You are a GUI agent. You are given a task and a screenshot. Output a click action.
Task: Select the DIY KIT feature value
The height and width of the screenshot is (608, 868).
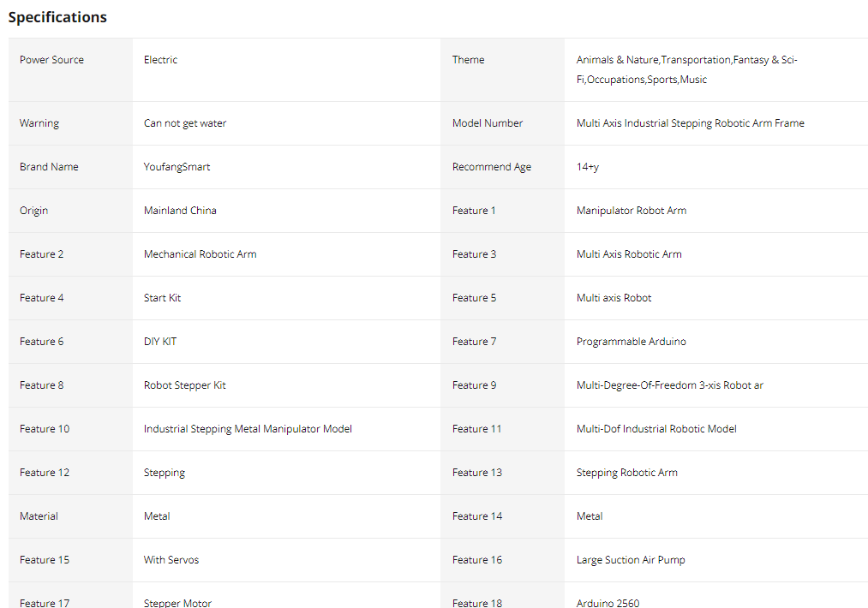tap(160, 342)
